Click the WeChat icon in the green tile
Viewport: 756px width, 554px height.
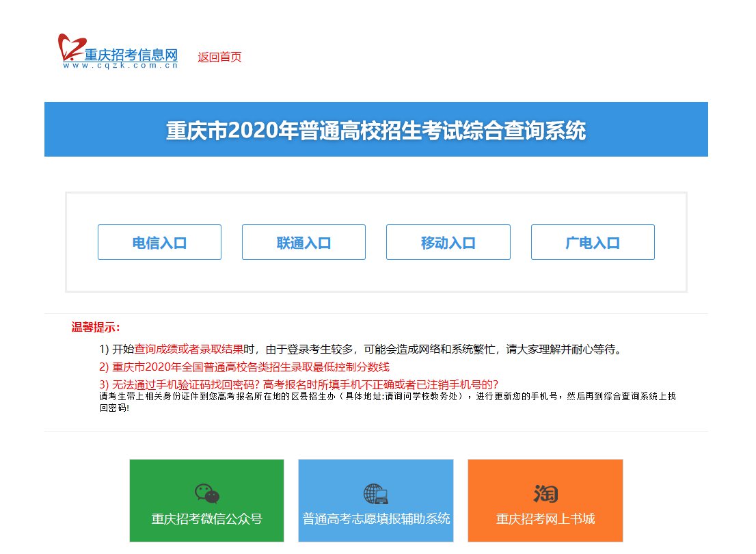[206, 493]
